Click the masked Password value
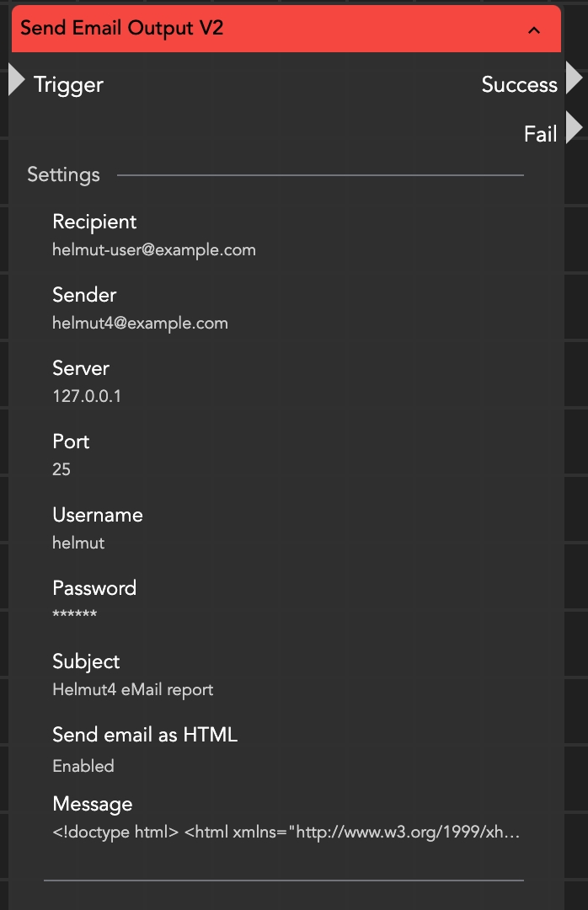The image size is (588, 910). click(x=74, y=615)
